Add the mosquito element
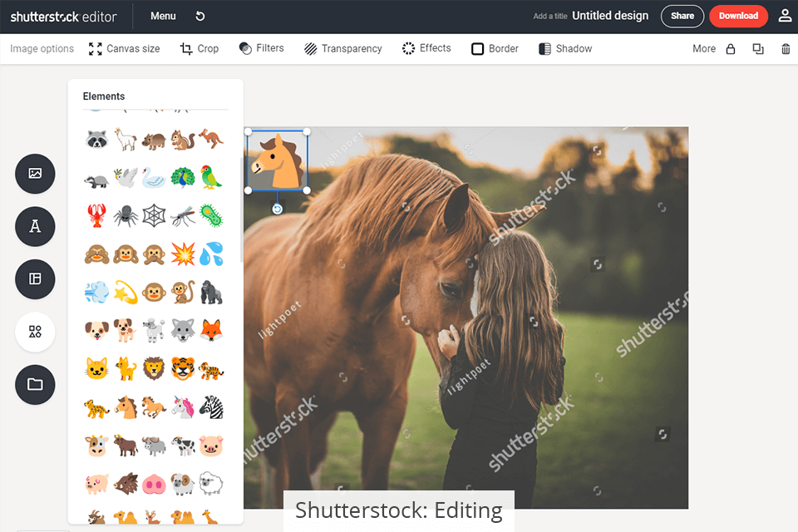The width and height of the screenshot is (798, 532). [183, 216]
